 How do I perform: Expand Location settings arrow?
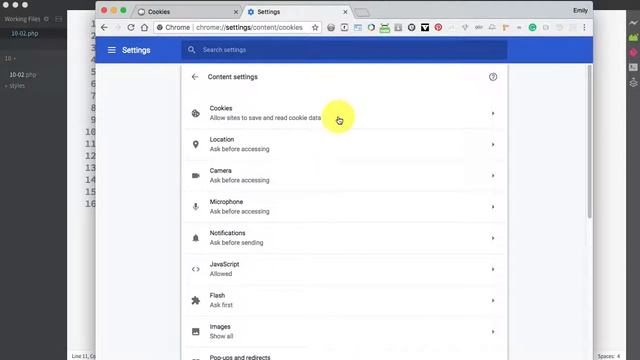(493, 144)
